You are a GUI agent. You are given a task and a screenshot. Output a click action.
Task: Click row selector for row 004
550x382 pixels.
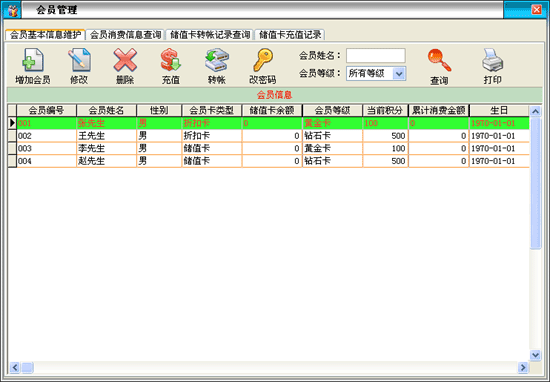tap(12, 161)
